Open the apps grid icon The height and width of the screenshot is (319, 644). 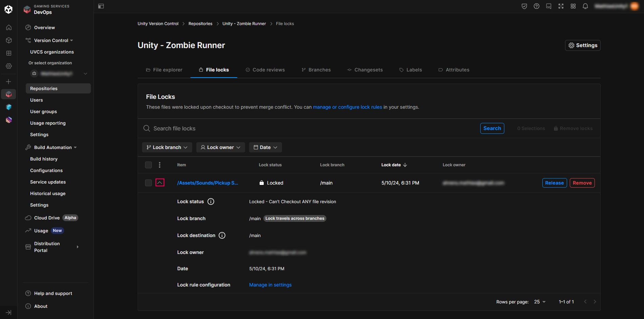coord(573,6)
